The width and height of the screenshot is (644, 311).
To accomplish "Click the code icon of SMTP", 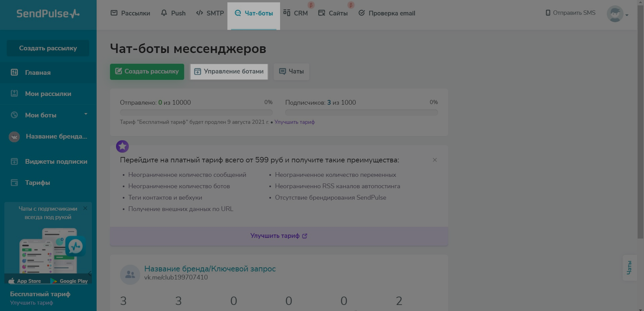I will coord(200,13).
